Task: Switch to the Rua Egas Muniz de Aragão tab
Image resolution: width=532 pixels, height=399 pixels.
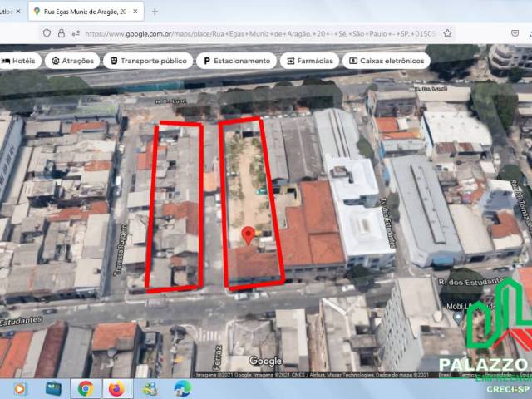Action: 81,12
